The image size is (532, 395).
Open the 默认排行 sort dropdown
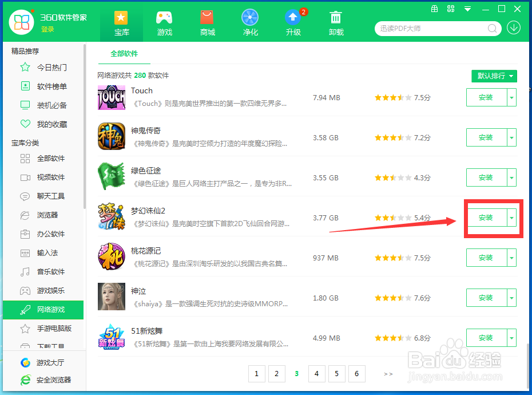494,76
